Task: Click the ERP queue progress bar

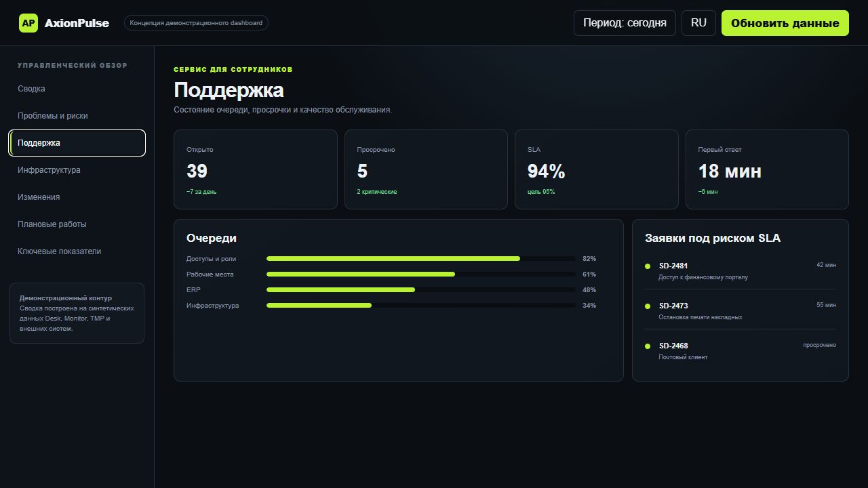Action: 421,290
